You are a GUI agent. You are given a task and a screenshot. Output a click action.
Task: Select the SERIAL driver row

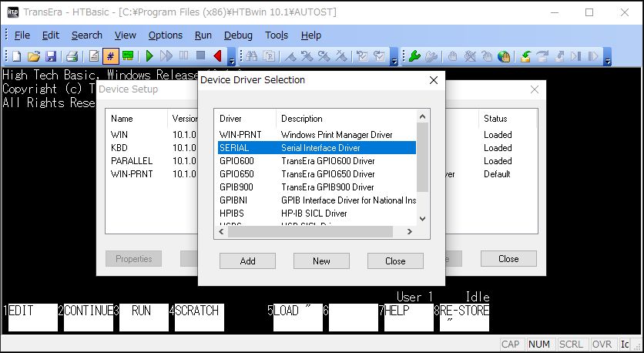click(x=317, y=147)
